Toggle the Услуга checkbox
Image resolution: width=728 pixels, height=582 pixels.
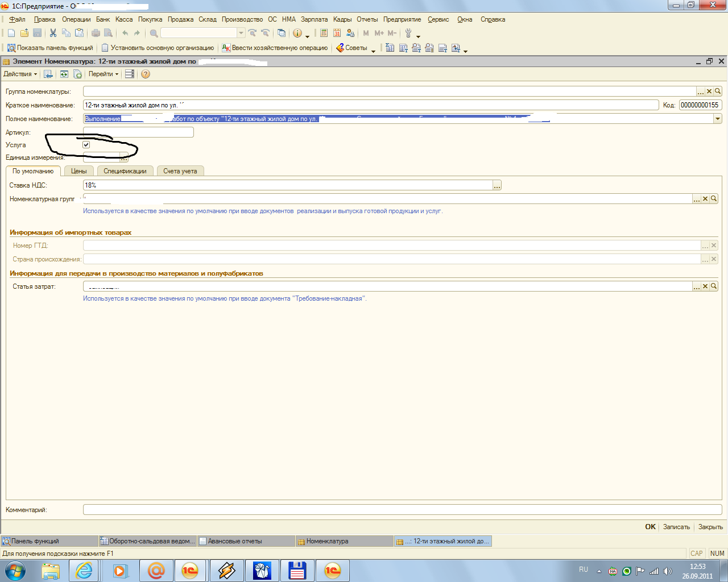click(x=86, y=145)
